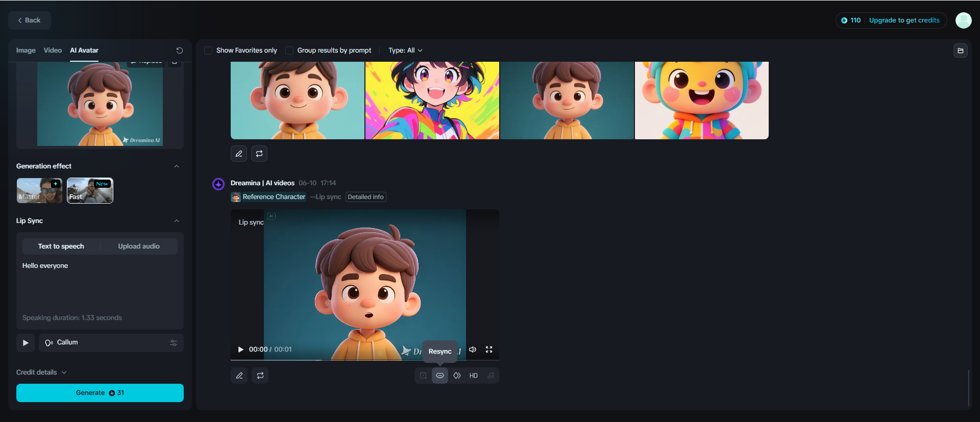Click the frame interpolation diamond icon
980x422 pixels.
pos(457,376)
